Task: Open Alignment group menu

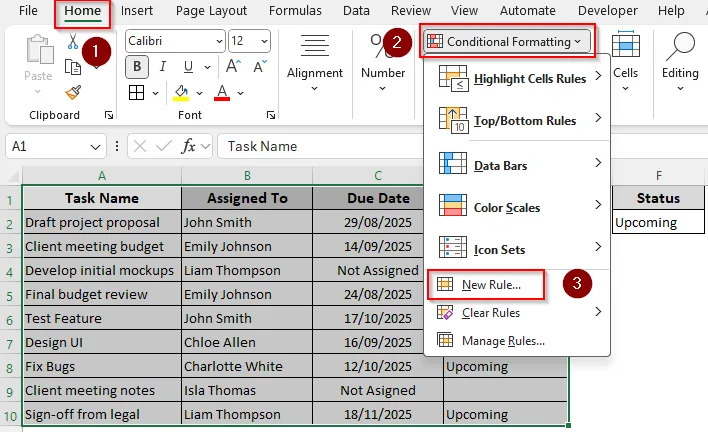Action: (315, 63)
